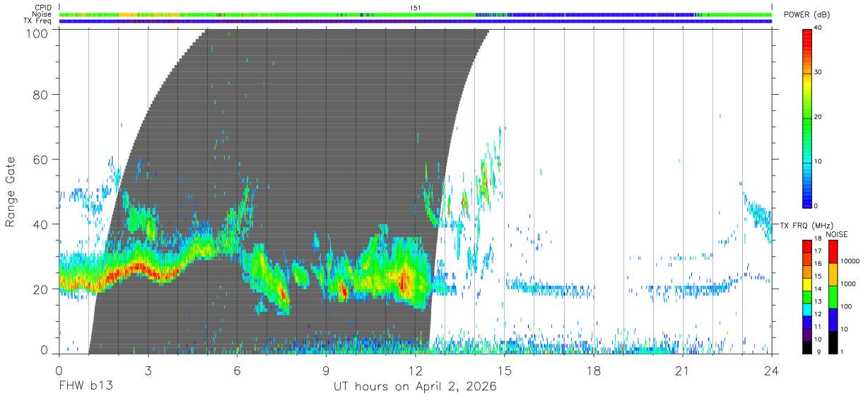Click the 40 label on POWER scale
The width and height of the screenshot is (868, 401).
(817, 28)
